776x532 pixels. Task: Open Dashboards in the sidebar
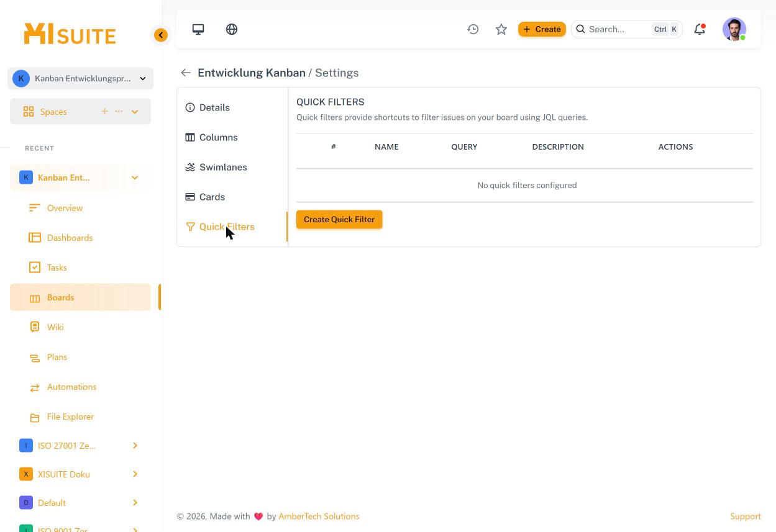80,238
